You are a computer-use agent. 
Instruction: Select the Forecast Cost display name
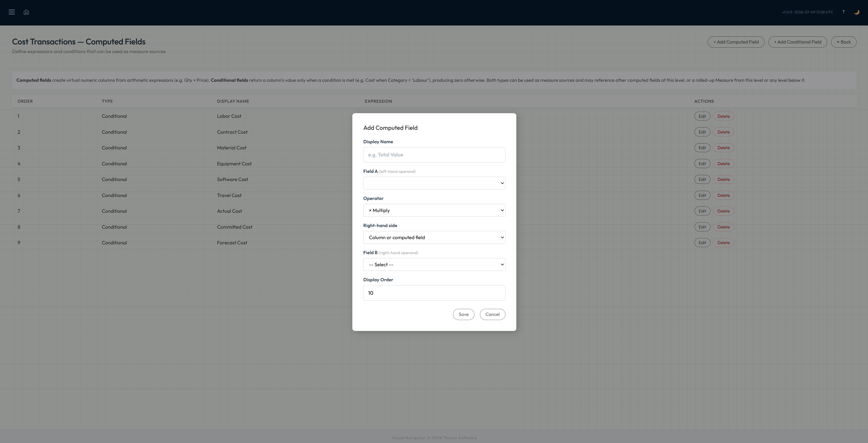pos(232,243)
